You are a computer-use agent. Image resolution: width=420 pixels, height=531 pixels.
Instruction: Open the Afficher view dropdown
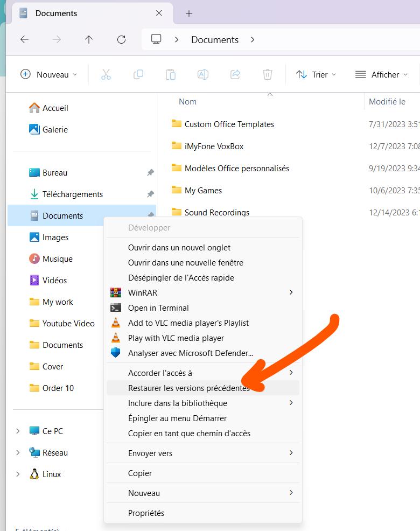(x=381, y=74)
